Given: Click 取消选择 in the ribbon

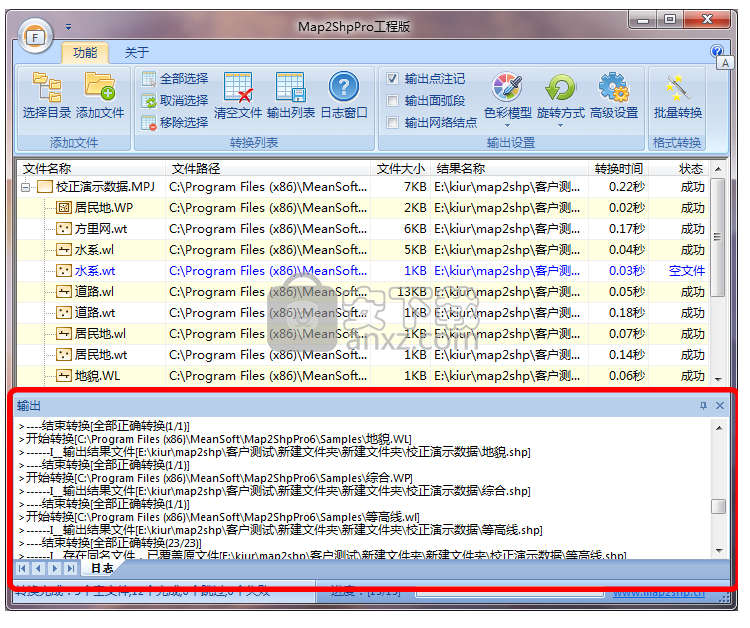Looking at the screenshot, I should [x=175, y=101].
